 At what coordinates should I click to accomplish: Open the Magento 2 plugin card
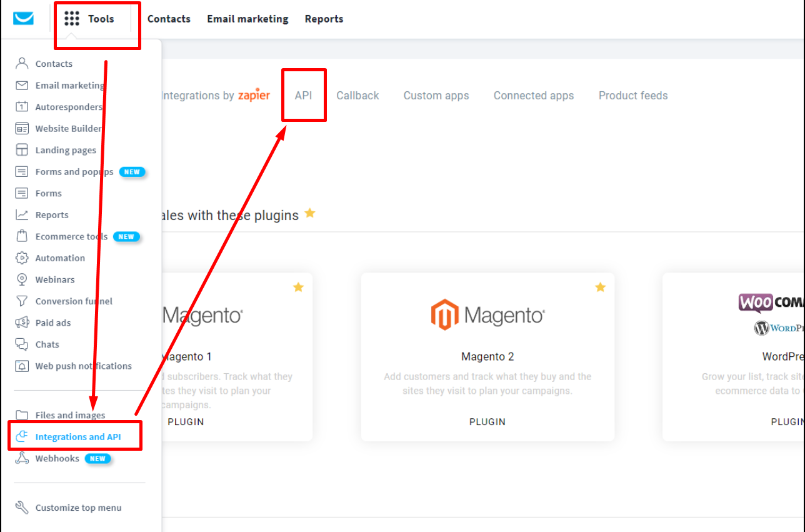pos(487,356)
